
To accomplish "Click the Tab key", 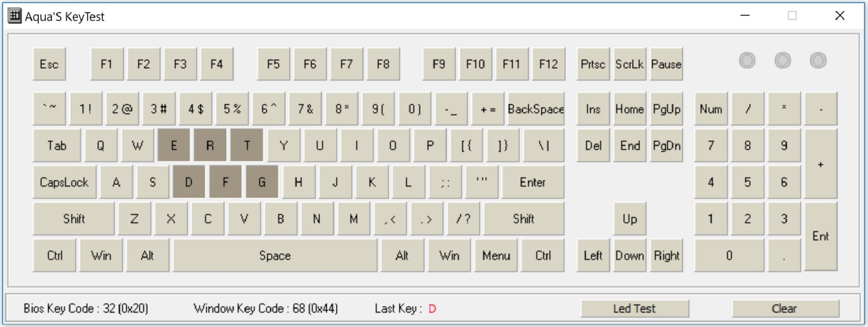I will pyautogui.click(x=57, y=145).
